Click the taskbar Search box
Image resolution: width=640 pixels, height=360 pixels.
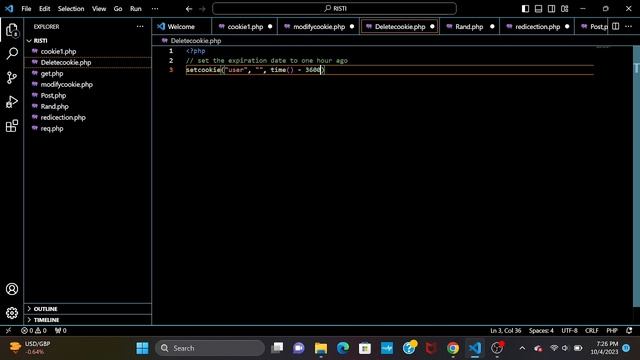[210, 348]
